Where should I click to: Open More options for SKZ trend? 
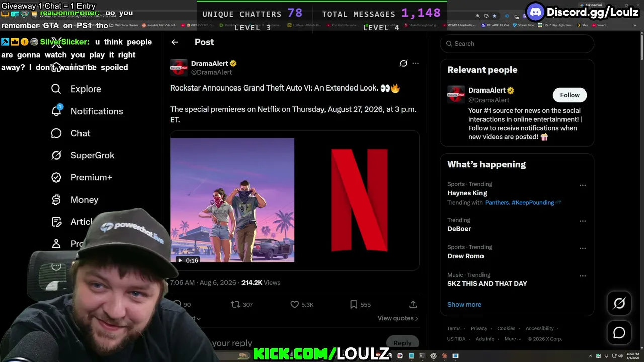click(583, 276)
